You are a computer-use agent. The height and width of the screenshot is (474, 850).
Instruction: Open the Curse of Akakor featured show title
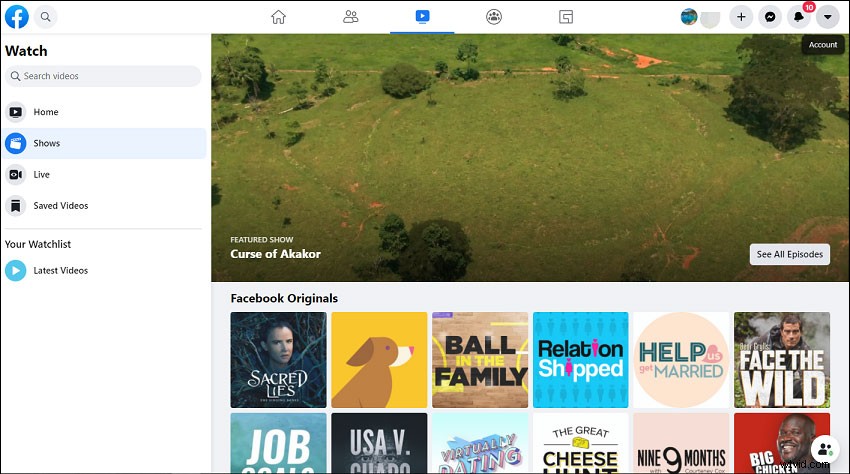(x=275, y=254)
